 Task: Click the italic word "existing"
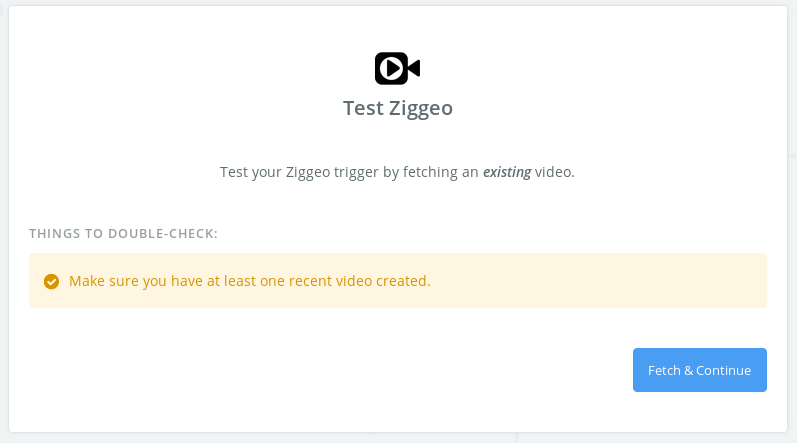pos(507,172)
